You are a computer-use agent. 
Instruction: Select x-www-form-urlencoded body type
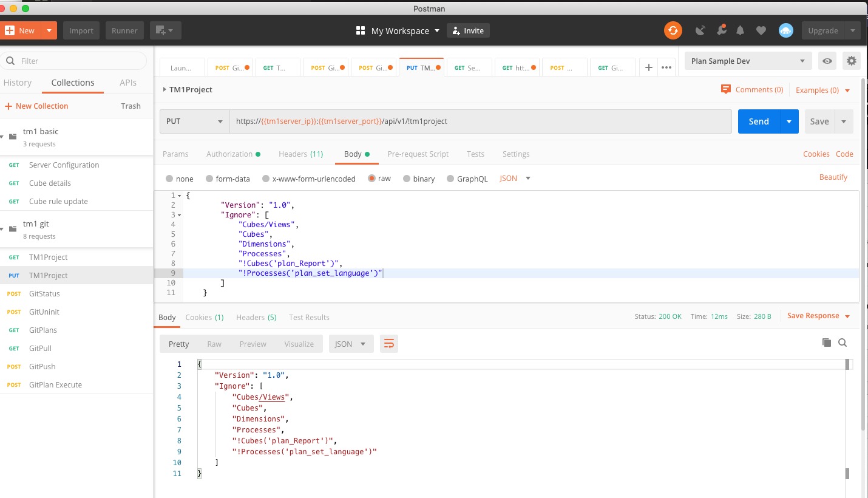click(x=266, y=179)
